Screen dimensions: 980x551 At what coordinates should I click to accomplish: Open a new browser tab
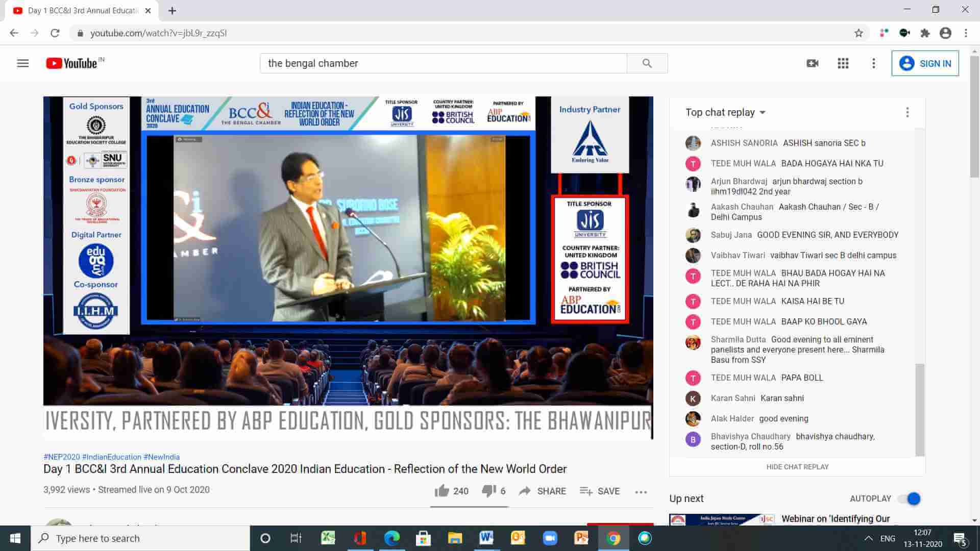172,11
